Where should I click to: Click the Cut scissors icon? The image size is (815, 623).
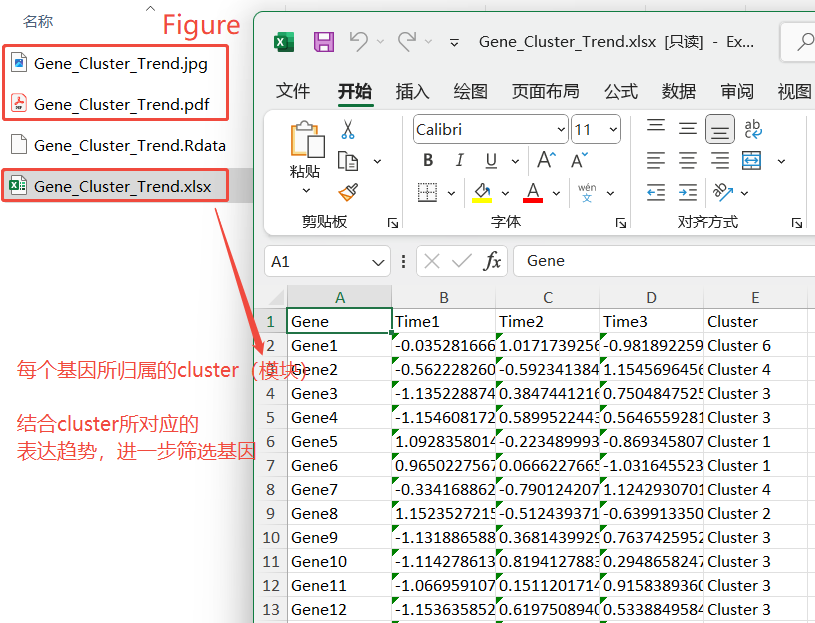tap(348, 129)
